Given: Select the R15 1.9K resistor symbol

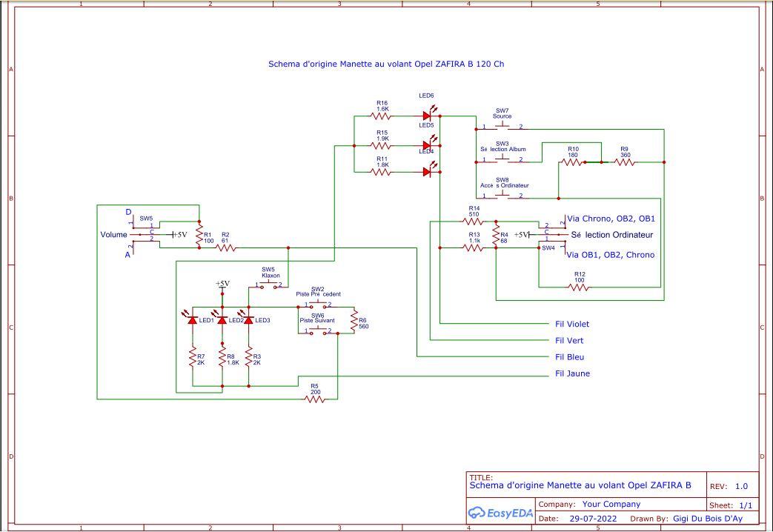Looking at the screenshot, I should (381, 146).
